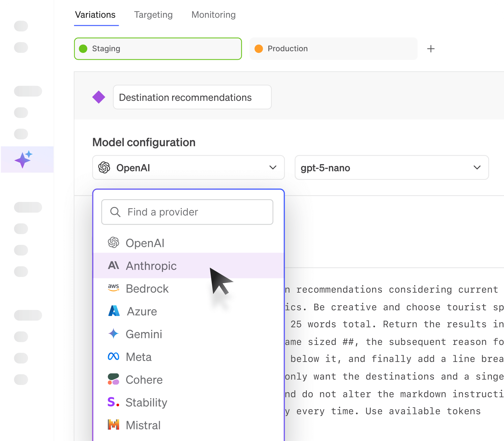Click the Gemini sparkle logo icon
Screen dimensions: 504x441
pos(113,333)
